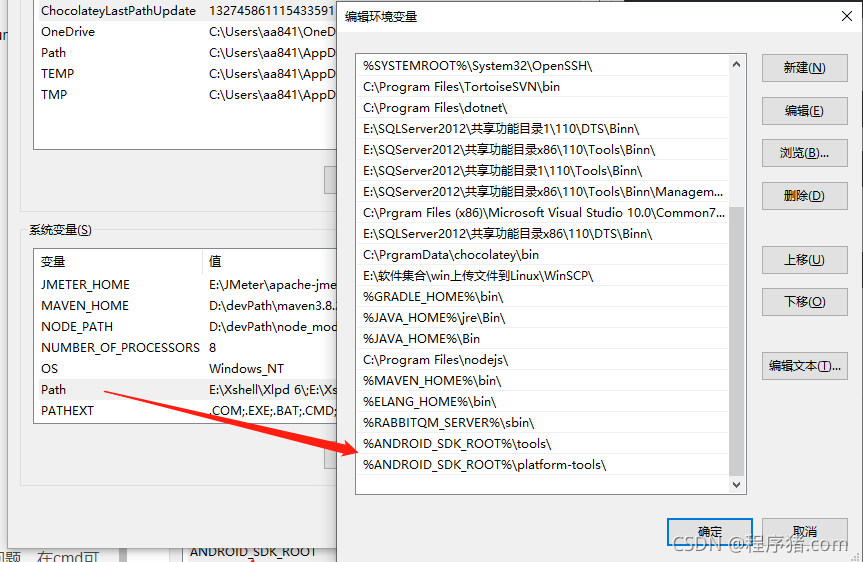Select C:\Program Files\TortoiseSVN\bin entry
Viewport: 863px width, 562px height.
542,86
